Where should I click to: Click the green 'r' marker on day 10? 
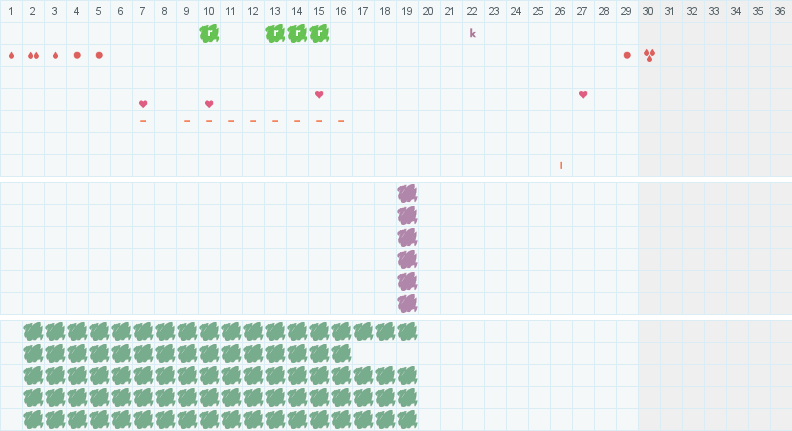209,33
